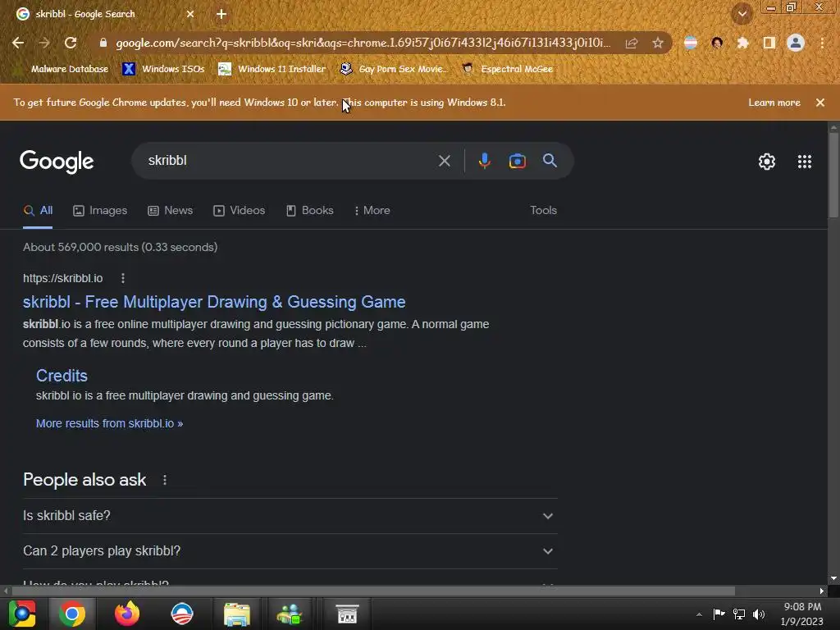Open the Malware Database bookmark
Viewport: 840px width, 630px height.
62,69
